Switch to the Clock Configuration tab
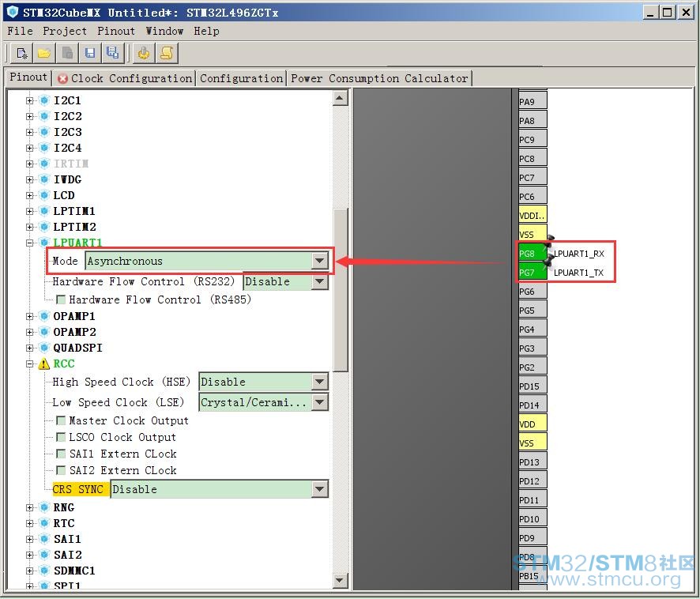 pyautogui.click(x=125, y=78)
